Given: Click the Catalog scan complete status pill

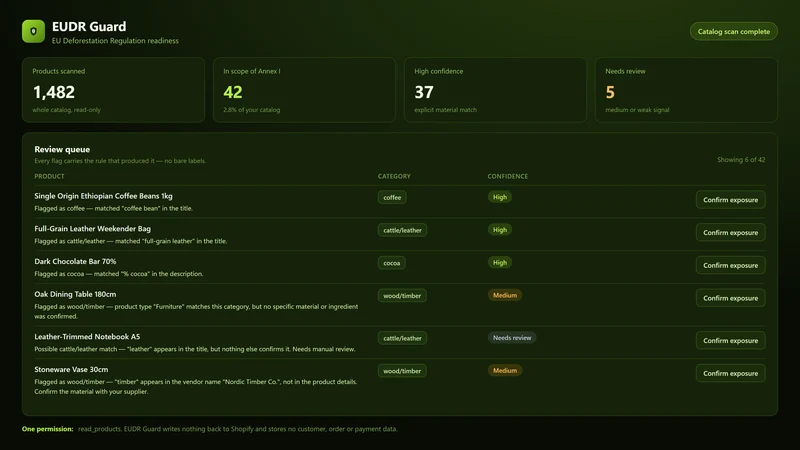Looking at the screenshot, I should click(x=734, y=31).
